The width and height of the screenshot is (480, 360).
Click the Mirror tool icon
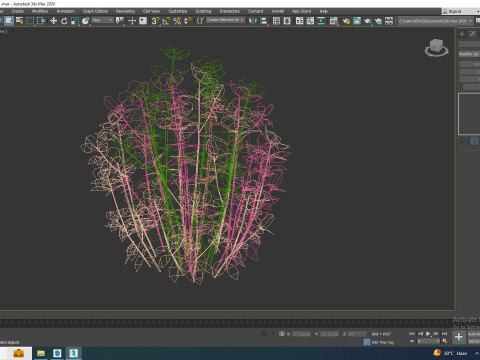pos(253,21)
